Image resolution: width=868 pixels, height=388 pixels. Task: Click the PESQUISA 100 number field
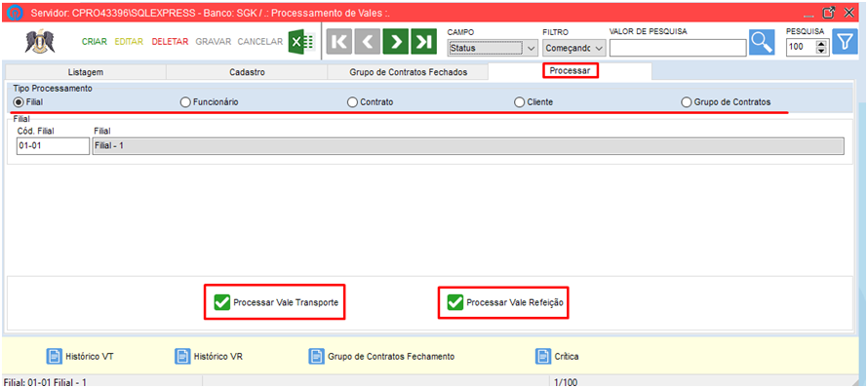point(801,48)
